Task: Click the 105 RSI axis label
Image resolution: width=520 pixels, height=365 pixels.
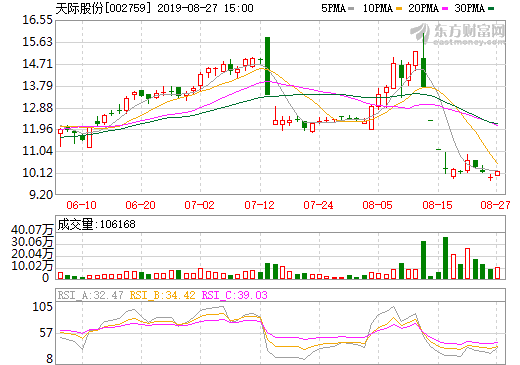Action: tap(42, 307)
